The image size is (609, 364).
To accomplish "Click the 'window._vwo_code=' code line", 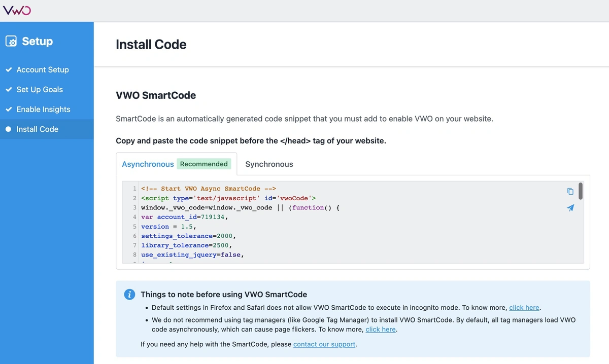I will click(x=240, y=207).
